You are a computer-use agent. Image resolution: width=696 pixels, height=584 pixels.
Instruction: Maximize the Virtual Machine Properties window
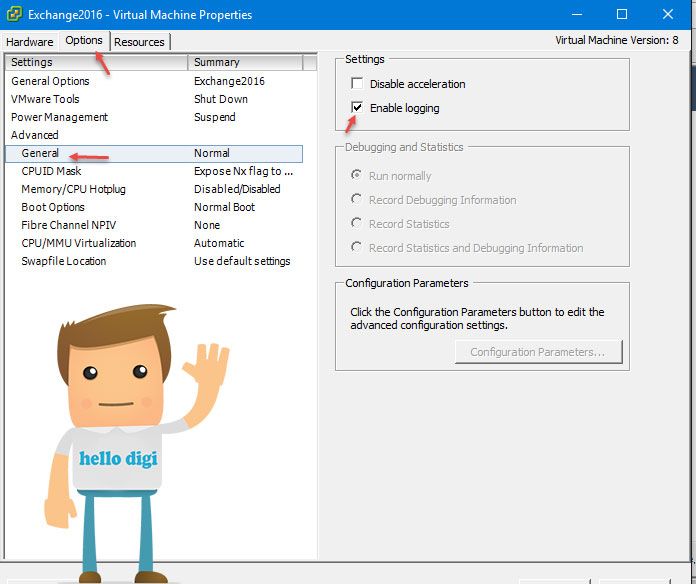(x=622, y=14)
